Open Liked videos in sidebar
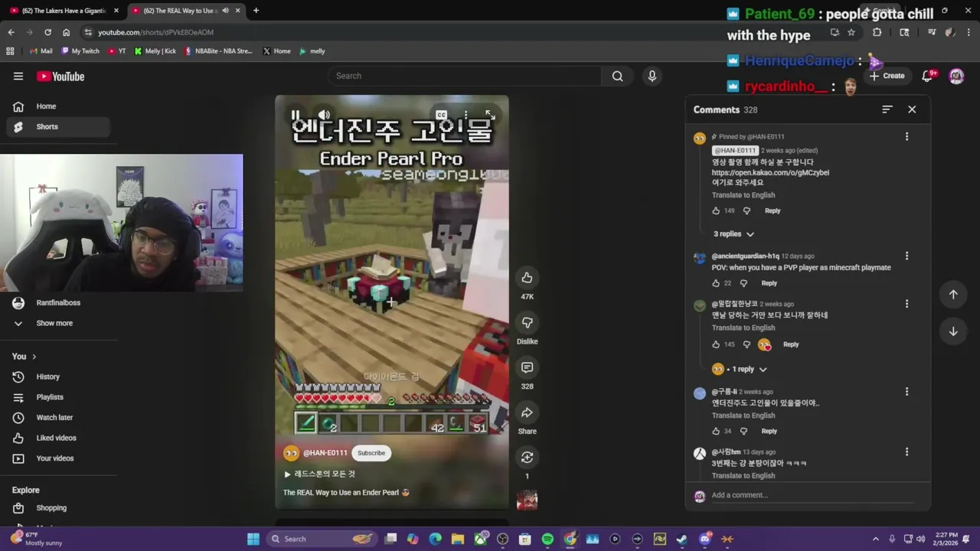980x551 pixels. click(57, 438)
